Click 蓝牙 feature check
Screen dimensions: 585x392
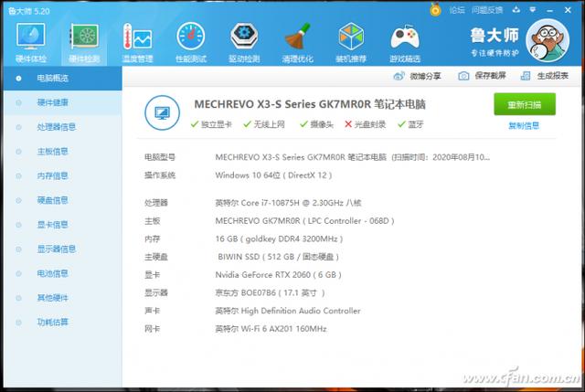(410, 124)
